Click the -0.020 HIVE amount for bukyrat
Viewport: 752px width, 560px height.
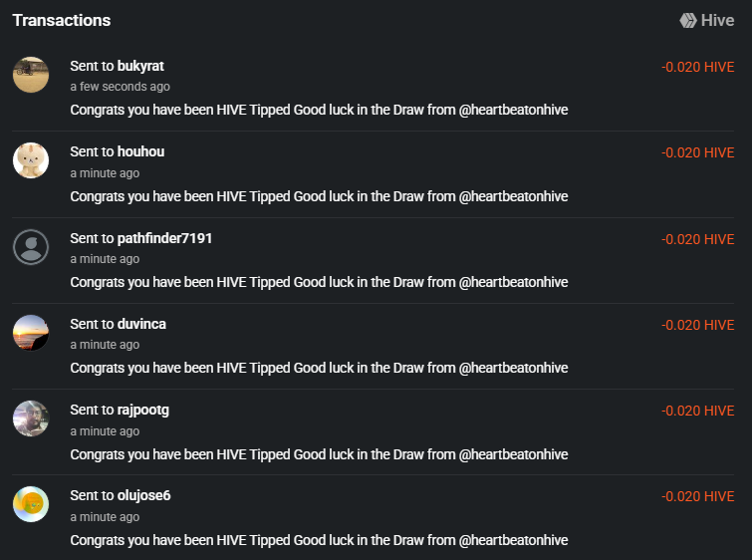(697, 67)
